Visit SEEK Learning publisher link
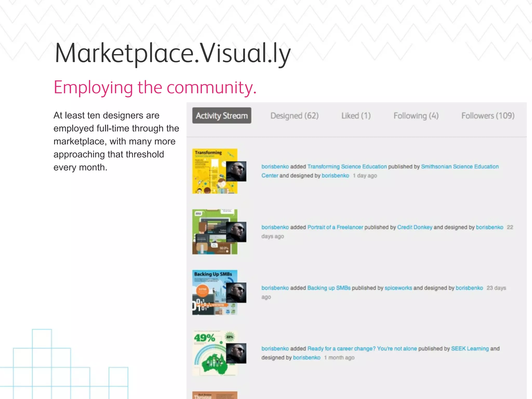This screenshot has width=532, height=399. click(x=470, y=349)
